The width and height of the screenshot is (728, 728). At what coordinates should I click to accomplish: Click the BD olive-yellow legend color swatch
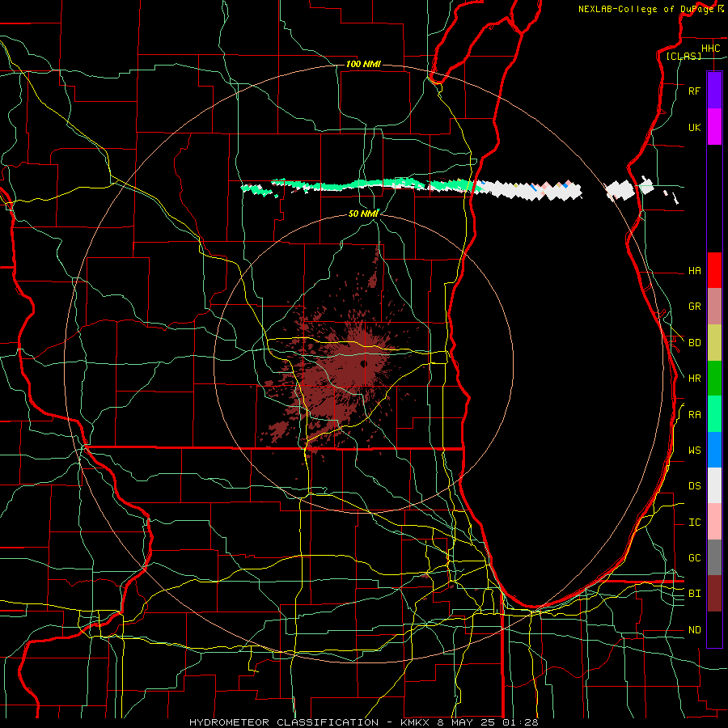coord(714,343)
